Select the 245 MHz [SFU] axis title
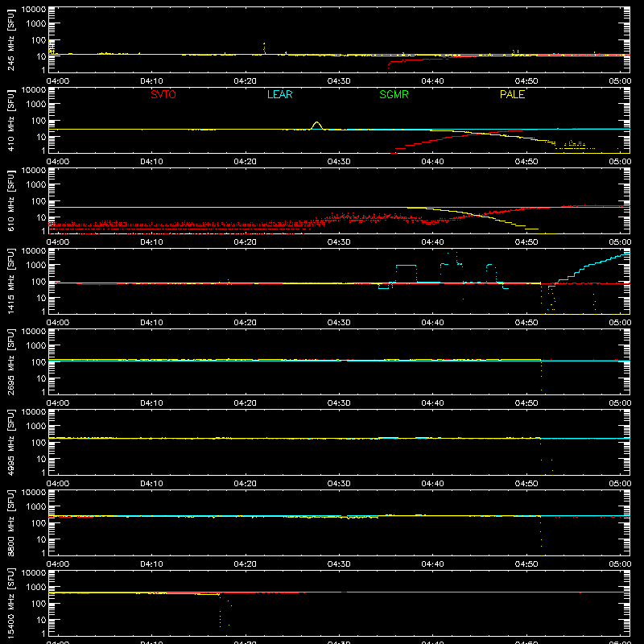Screen dimensions: 644x644 [11, 39]
